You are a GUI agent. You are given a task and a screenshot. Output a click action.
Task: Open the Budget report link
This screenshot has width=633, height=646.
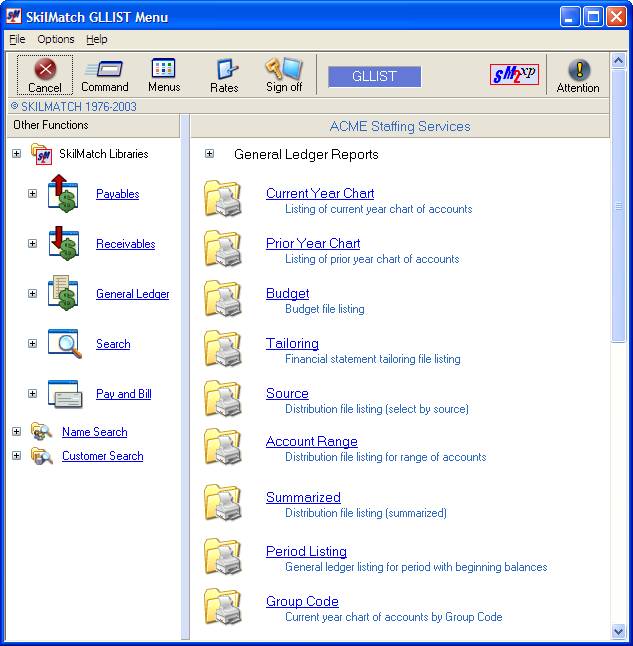(288, 293)
